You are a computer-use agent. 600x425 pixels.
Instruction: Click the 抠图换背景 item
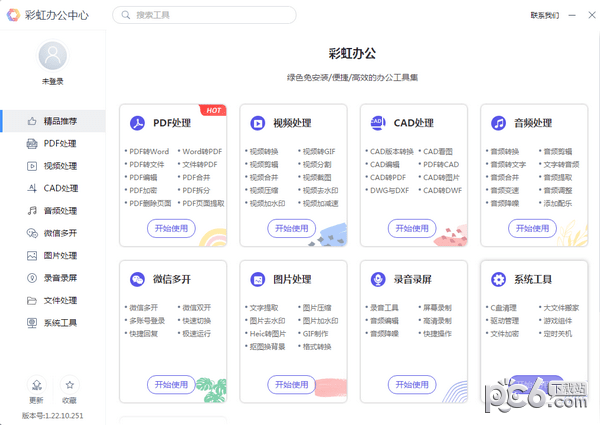tap(267, 347)
